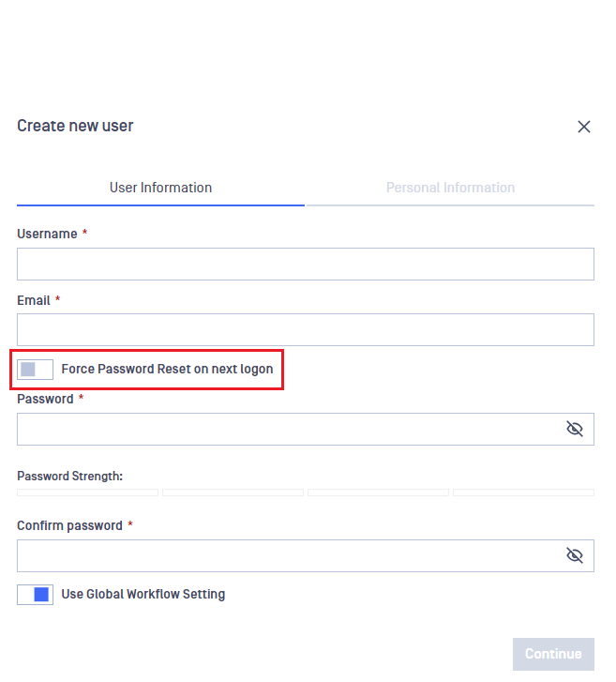The image size is (616, 682).
Task: Click the Use Global Workflow Setting label
Action: click(x=143, y=594)
